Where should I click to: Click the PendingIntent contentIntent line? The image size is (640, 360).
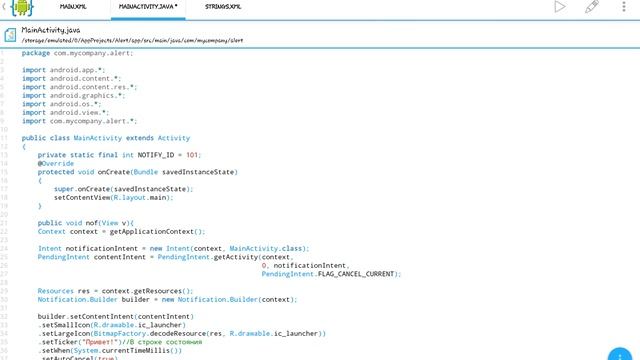tap(165, 257)
